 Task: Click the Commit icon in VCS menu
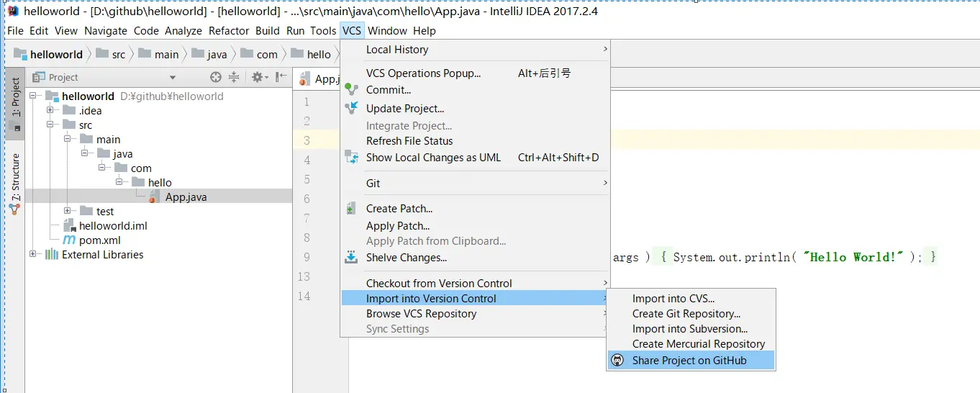pyautogui.click(x=351, y=90)
